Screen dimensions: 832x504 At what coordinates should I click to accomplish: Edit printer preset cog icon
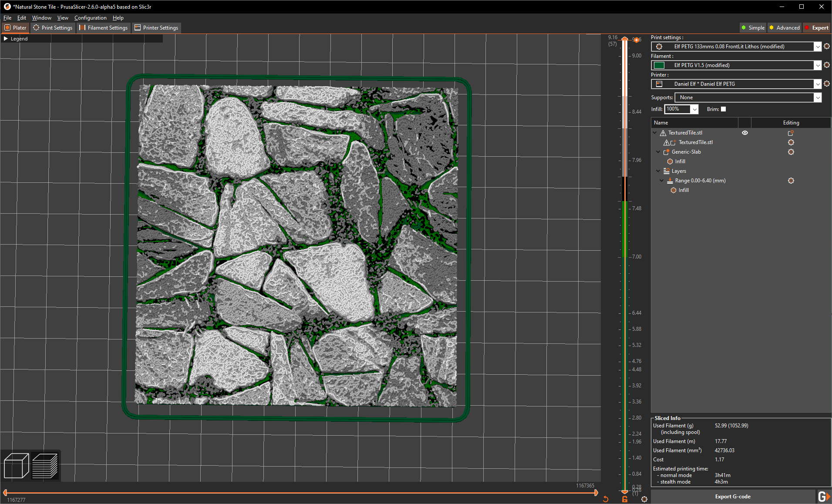tap(827, 84)
